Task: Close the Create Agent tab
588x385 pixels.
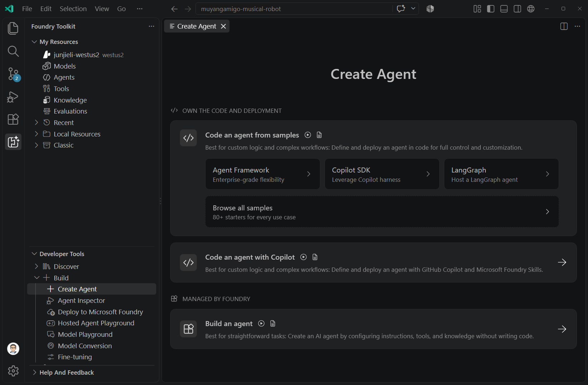Action: 223,26
